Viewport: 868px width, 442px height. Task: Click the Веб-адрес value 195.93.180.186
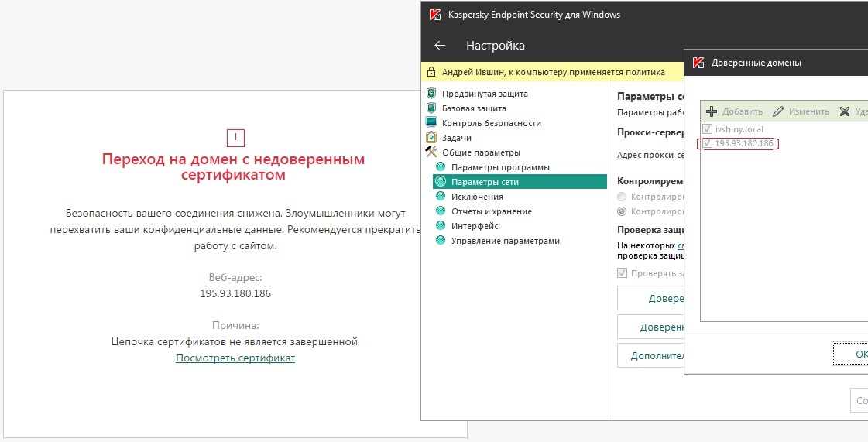click(235, 293)
